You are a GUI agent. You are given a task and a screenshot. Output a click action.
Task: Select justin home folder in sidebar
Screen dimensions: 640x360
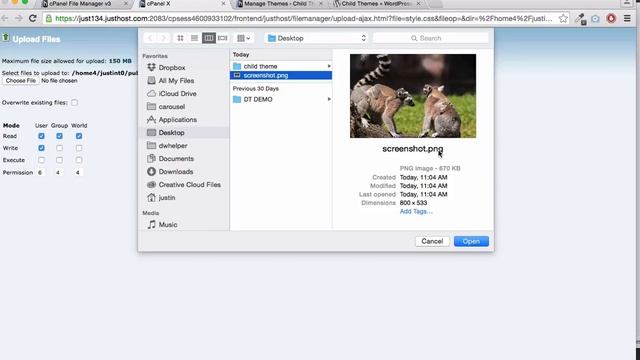coord(167,198)
